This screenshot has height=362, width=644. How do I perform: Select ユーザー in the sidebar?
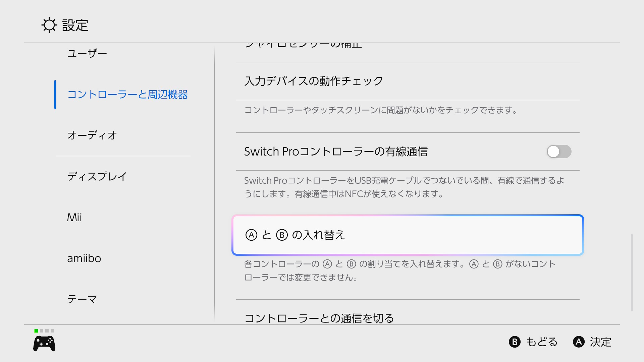point(87,54)
